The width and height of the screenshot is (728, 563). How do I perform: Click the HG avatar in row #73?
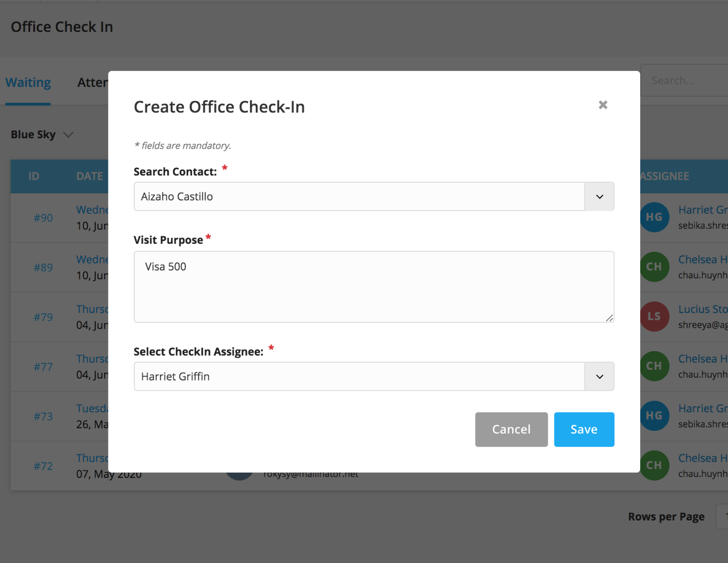tap(654, 416)
